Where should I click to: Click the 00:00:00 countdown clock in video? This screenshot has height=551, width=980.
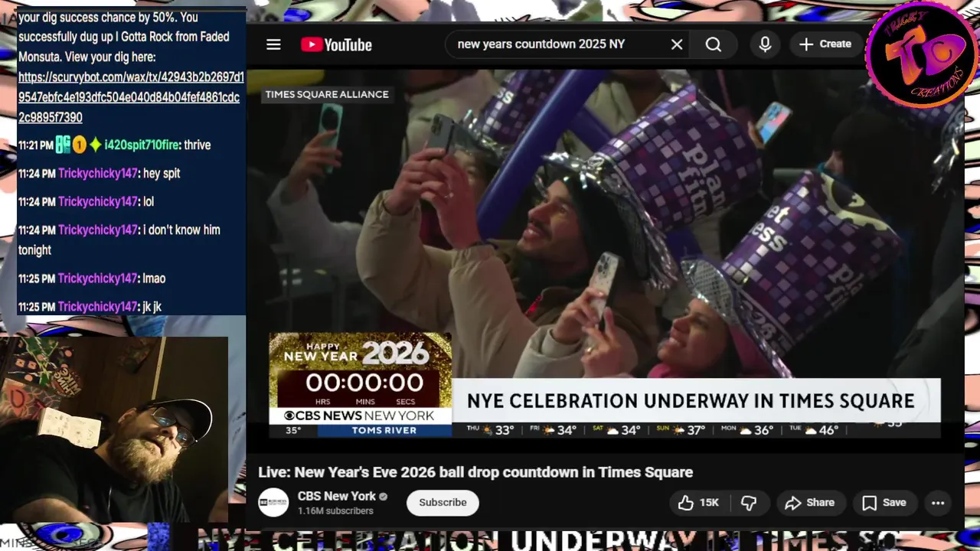click(364, 383)
